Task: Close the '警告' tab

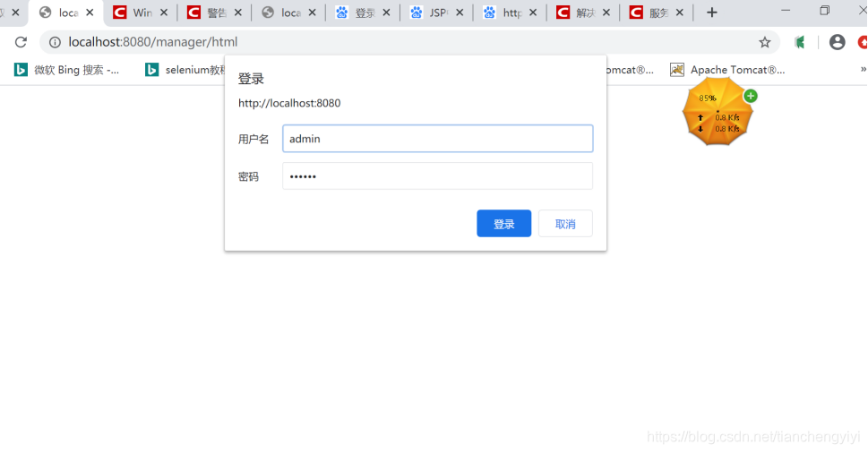Action: pos(238,13)
